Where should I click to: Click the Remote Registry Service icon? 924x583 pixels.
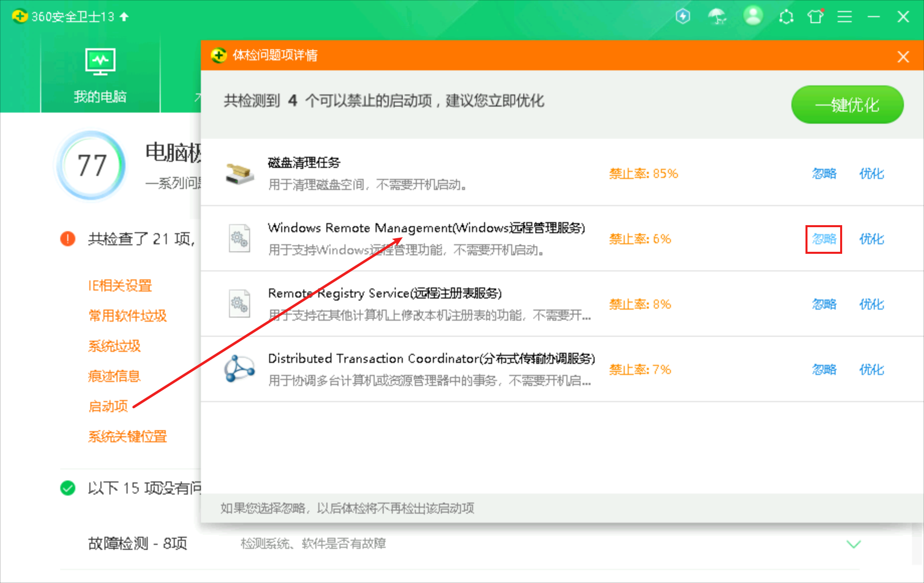240,304
